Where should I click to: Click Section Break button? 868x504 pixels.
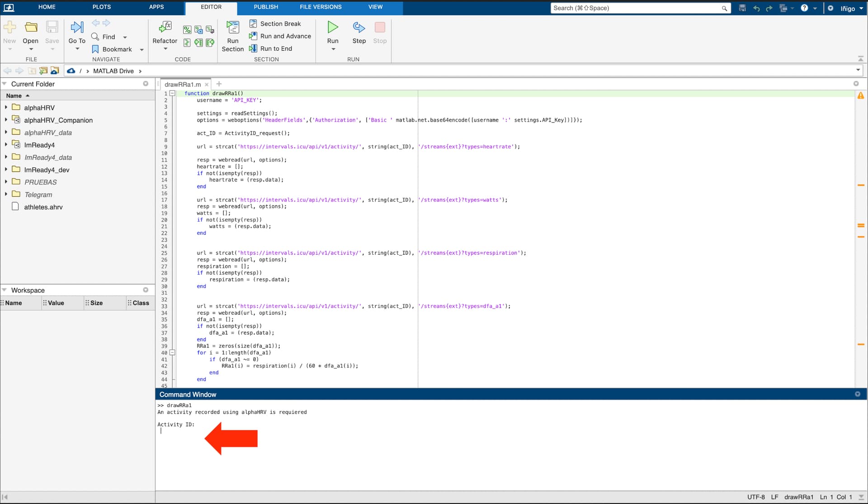[275, 24]
